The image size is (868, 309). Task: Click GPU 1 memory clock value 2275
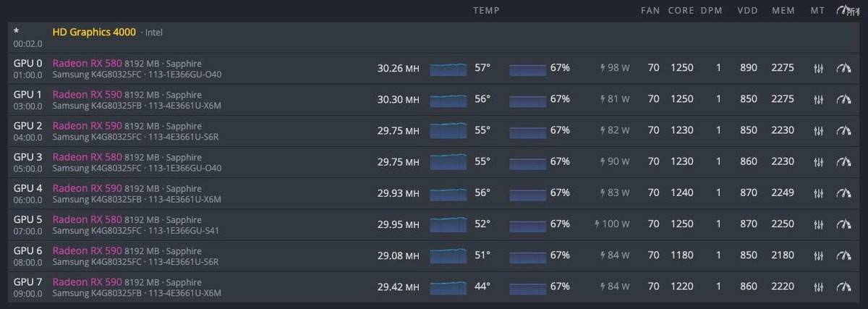pos(783,99)
